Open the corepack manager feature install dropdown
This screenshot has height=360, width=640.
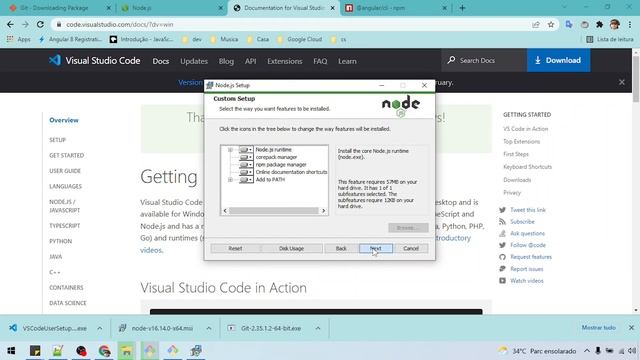point(246,157)
